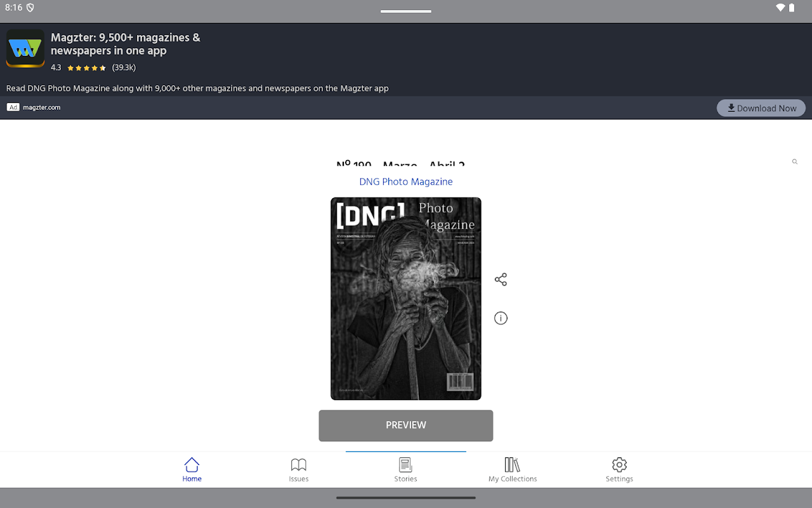
Task: Tap the shield icon next to clock
Action: click(30, 8)
